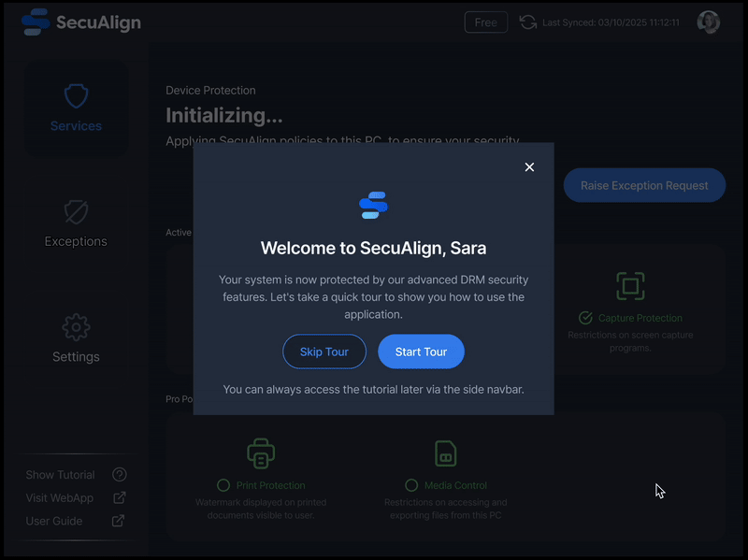Screen dimensions: 748x560
Task: Click Start Tour button
Action: (x=421, y=352)
